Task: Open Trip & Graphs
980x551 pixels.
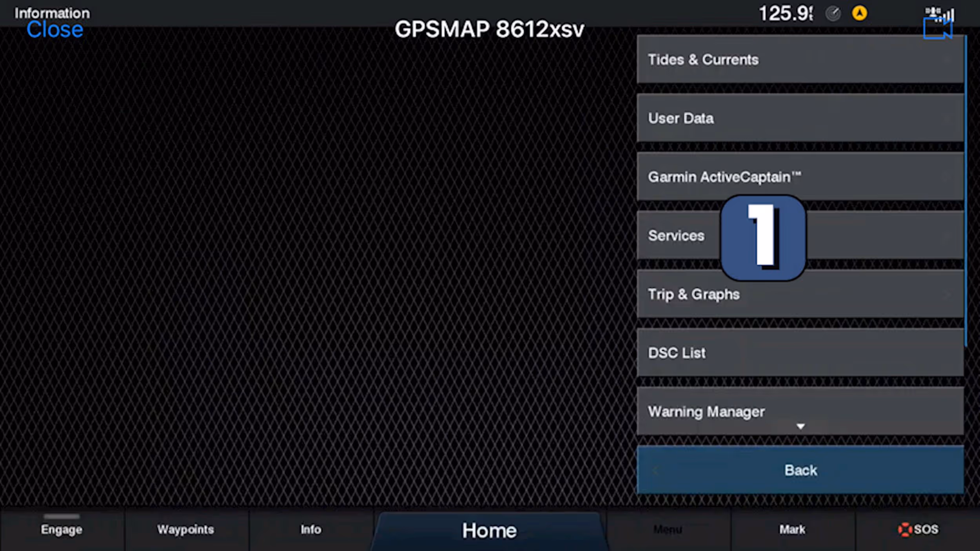Action: (800, 294)
